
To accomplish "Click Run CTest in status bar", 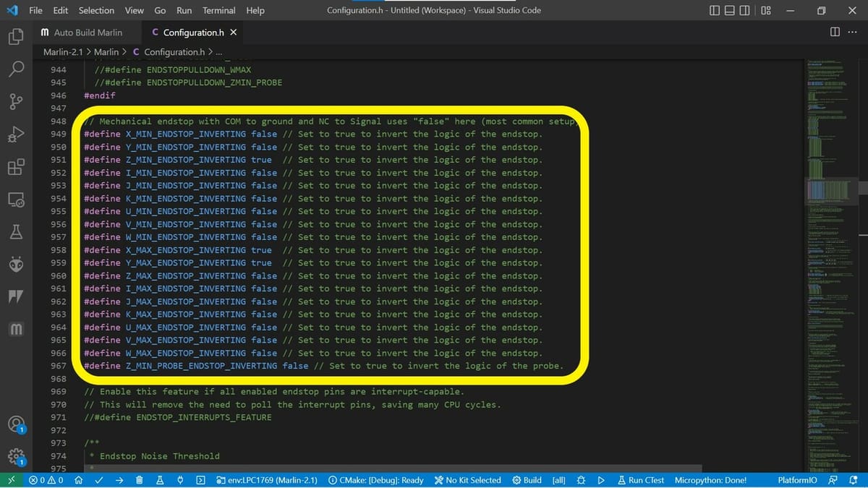I will point(640,480).
